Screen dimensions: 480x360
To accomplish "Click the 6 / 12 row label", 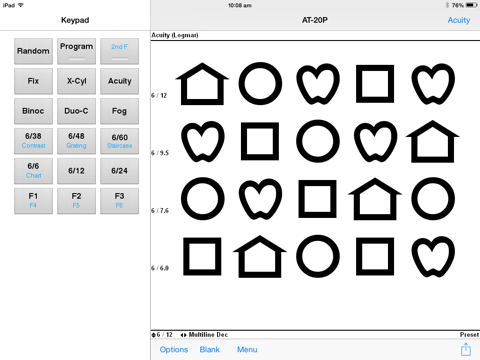I will pos(159,96).
